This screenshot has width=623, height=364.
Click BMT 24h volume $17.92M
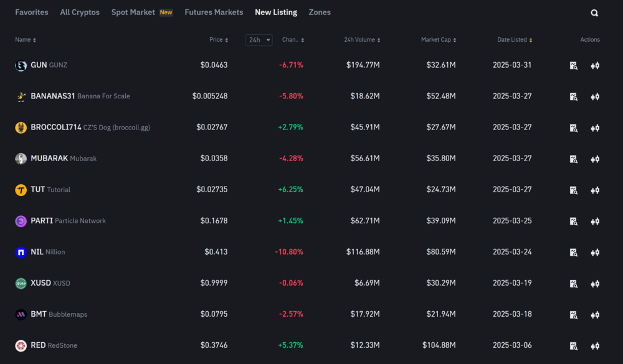pos(364,314)
